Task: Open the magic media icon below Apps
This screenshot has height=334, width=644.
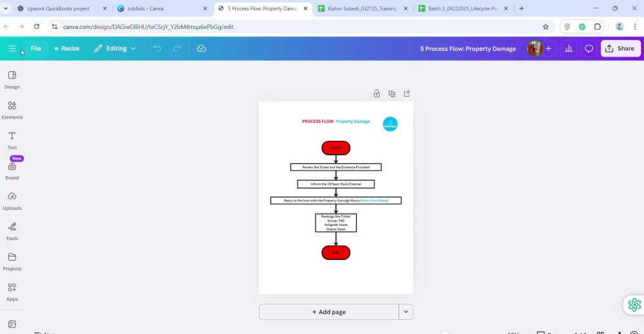Action: point(12,324)
